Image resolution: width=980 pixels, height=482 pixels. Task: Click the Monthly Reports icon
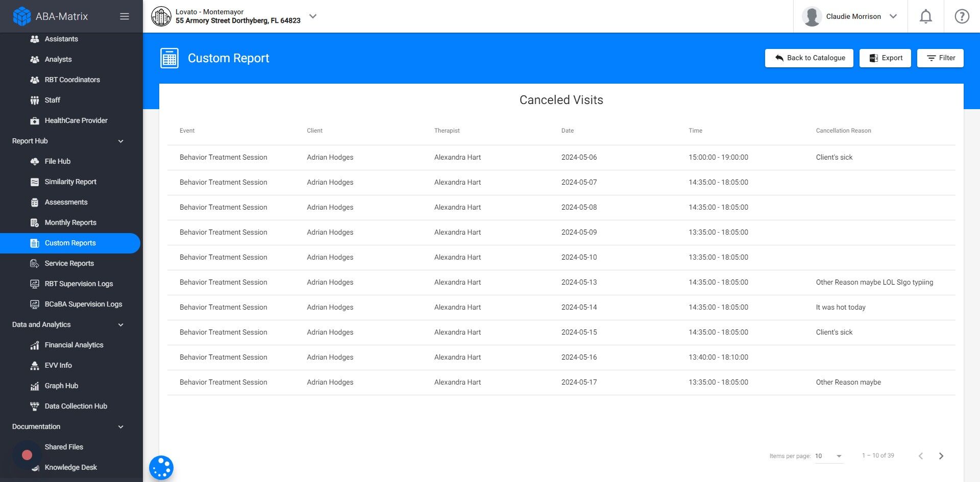35,222
